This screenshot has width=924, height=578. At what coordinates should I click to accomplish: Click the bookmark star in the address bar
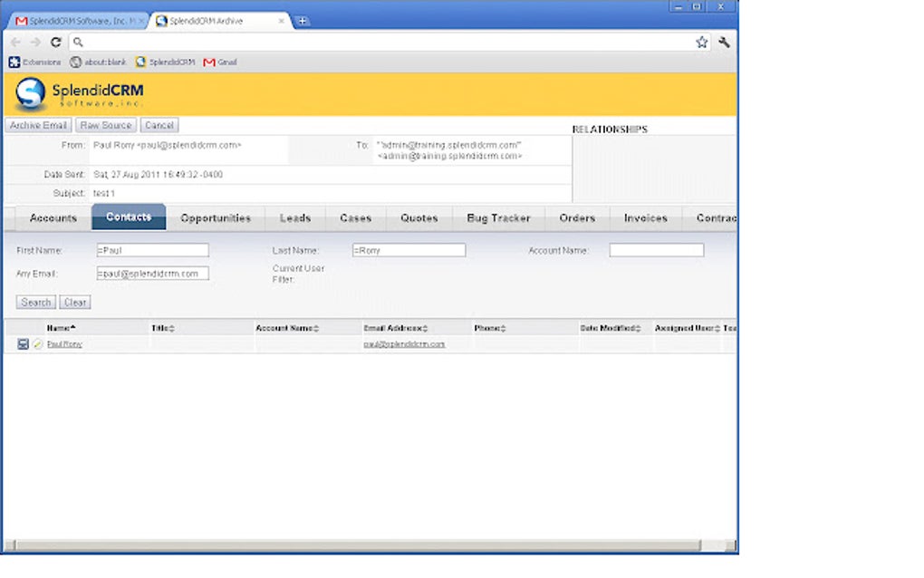pos(702,41)
